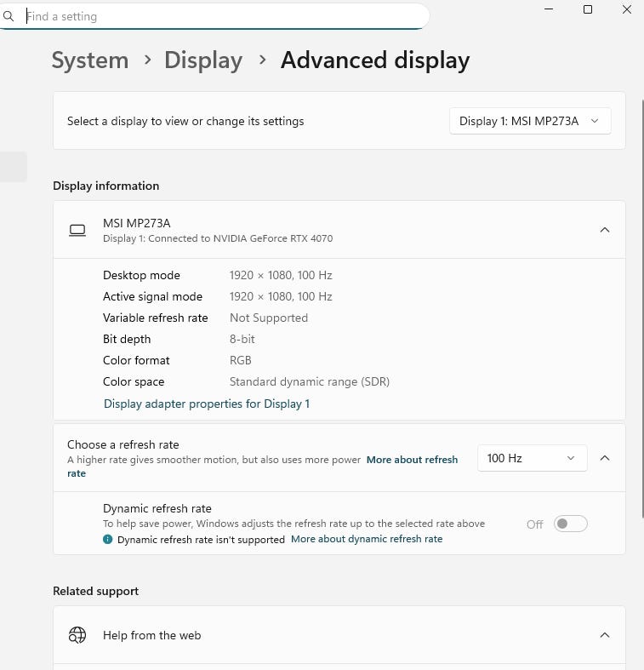Toggle the Dynamic refresh rate switch
Screen dimensions: 644x670
pos(571,524)
